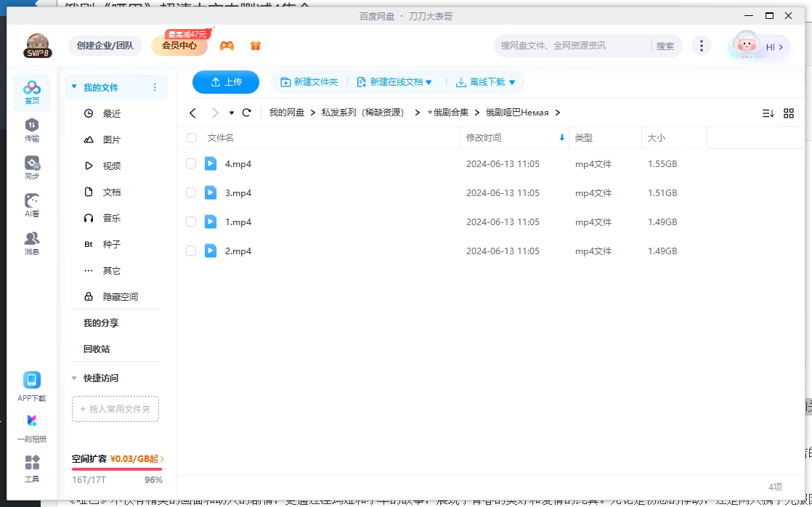Open the gift rewards icon
Screen dimensions: 812x507
256,45
